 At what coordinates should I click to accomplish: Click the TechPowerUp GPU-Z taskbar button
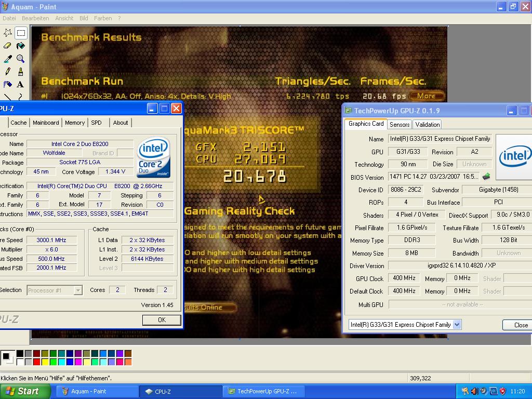pos(263,391)
